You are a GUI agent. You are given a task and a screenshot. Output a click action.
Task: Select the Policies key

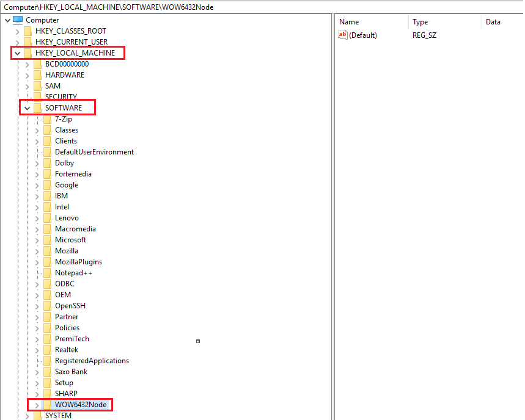coord(67,328)
